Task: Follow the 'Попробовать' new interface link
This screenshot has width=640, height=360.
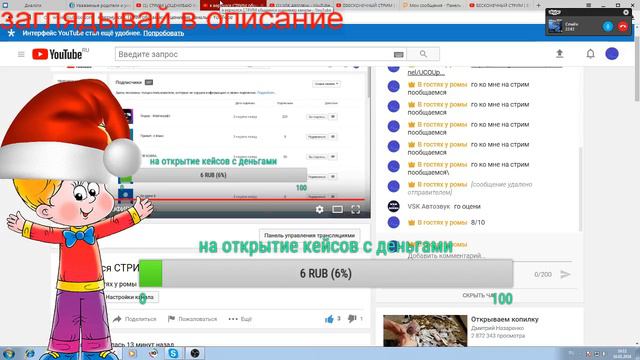Action: (x=163, y=33)
